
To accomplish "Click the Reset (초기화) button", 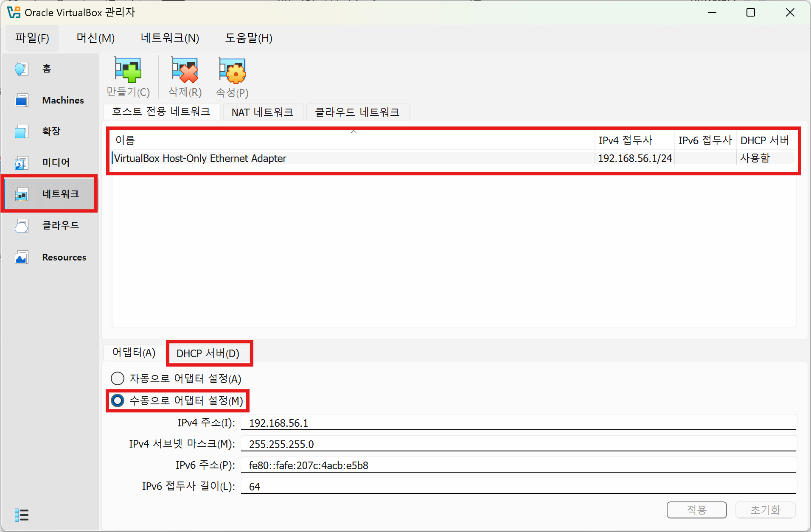I will tap(765, 510).
